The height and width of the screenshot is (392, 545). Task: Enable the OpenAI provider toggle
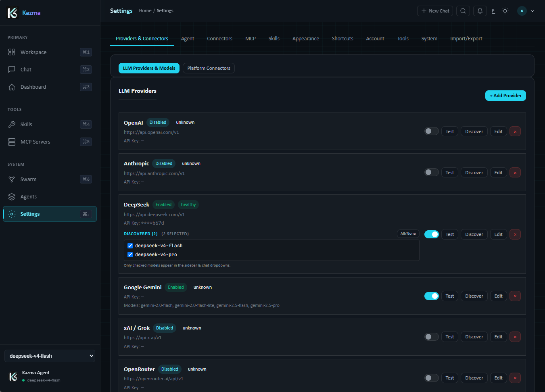pos(431,131)
